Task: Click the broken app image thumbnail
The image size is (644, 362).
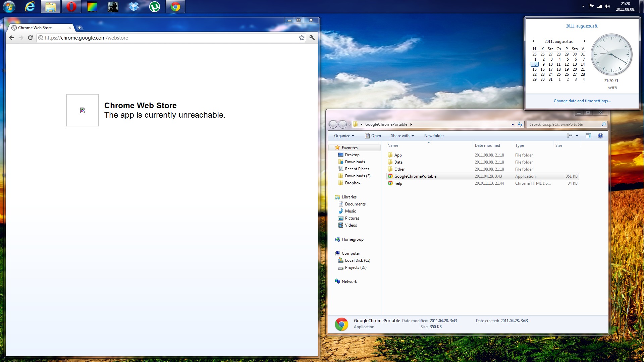Action: pyautogui.click(x=83, y=110)
